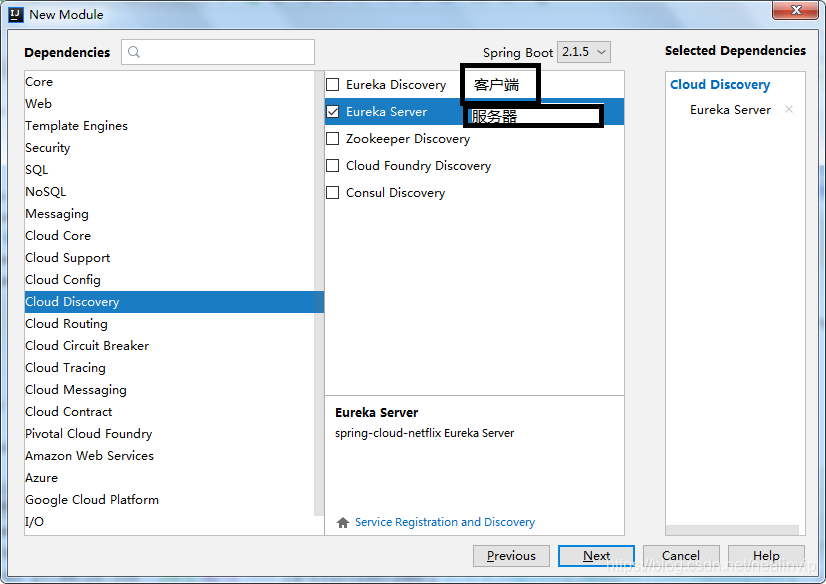This screenshot has width=826, height=584.
Task: Uncheck the Eureka Server checkbox
Action: [332, 112]
